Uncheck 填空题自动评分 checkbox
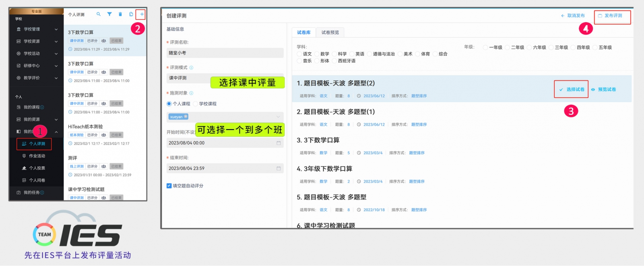 pyautogui.click(x=169, y=186)
